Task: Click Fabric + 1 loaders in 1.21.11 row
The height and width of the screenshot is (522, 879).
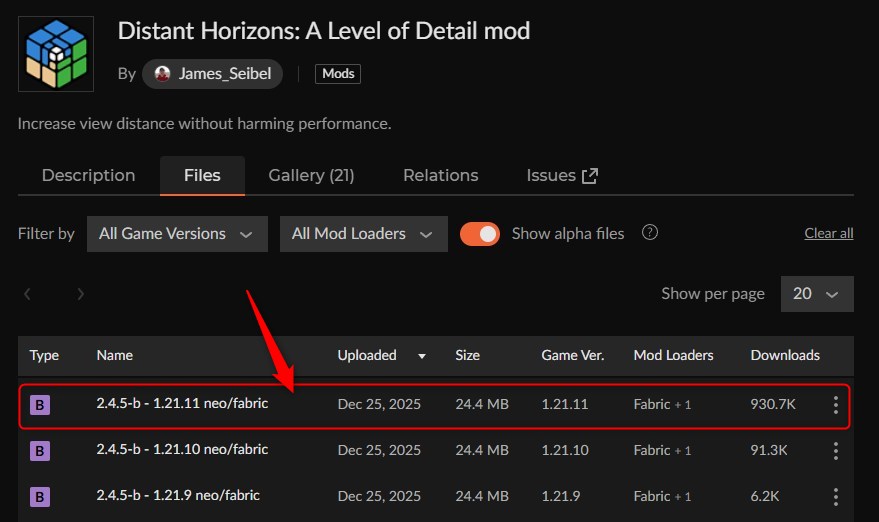Action: pos(662,405)
